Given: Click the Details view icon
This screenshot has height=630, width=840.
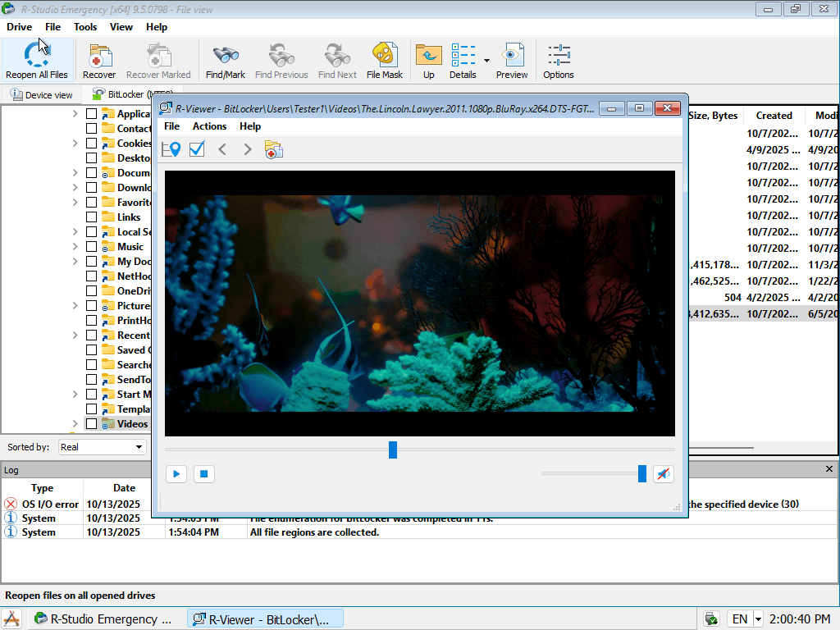Looking at the screenshot, I should [x=463, y=59].
